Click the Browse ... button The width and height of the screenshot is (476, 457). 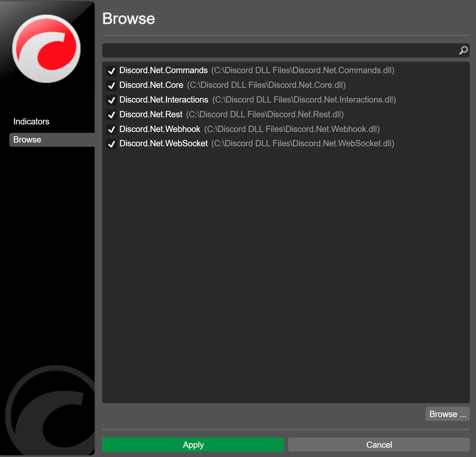(447, 414)
